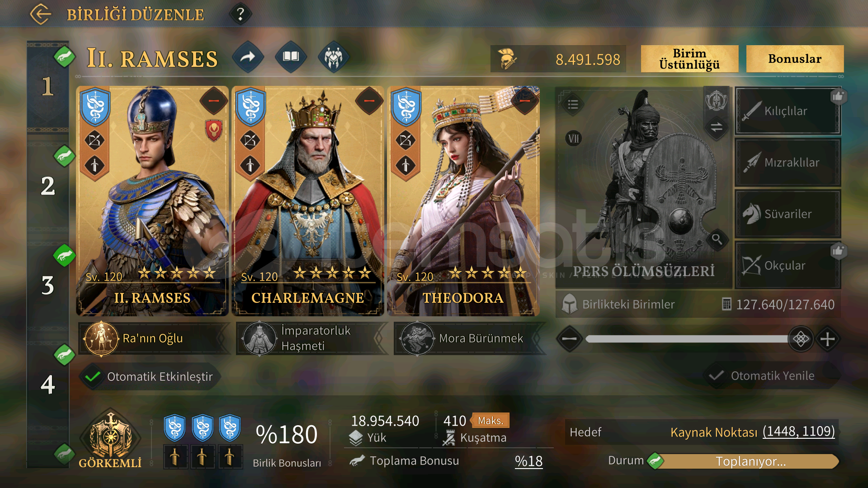Click the armor helmet icon near the title

(x=334, y=57)
